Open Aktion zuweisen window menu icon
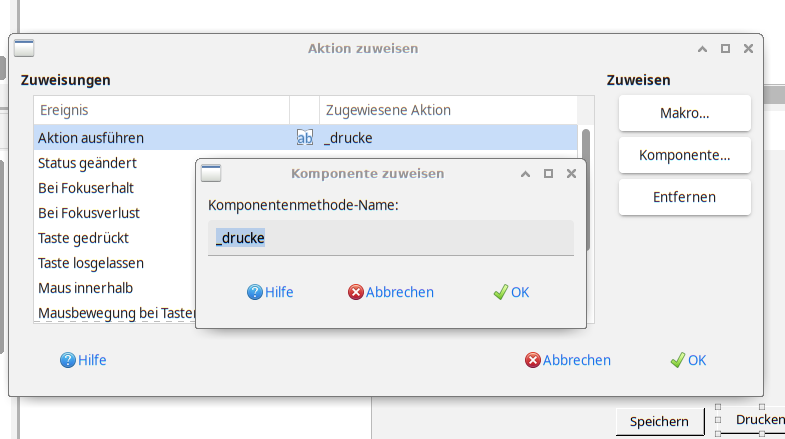 (24, 49)
